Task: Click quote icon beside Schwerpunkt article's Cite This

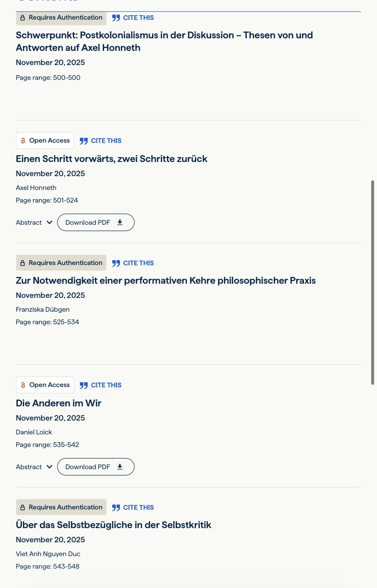Action: click(x=116, y=18)
